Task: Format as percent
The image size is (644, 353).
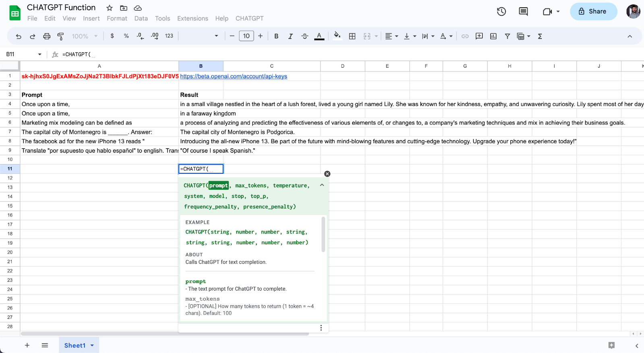Action: (126, 36)
